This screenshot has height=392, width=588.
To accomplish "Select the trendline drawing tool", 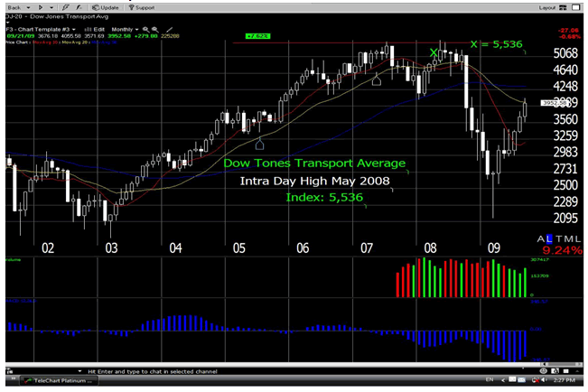I will point(170,29).
